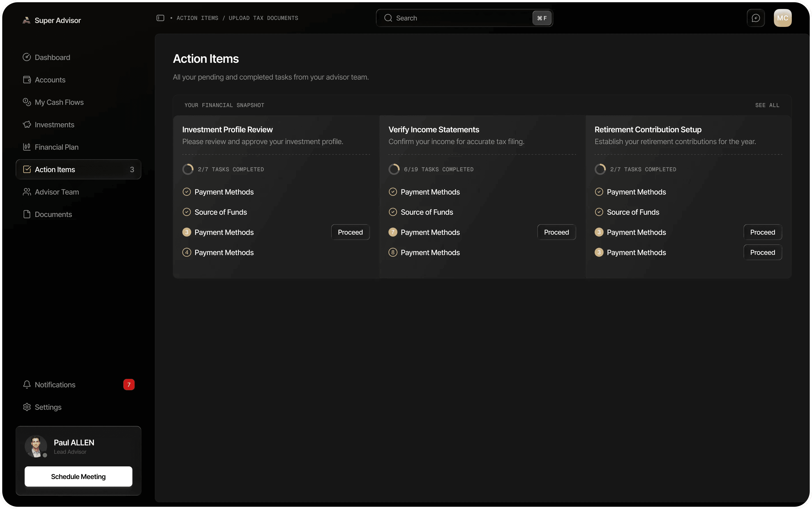
Task: Open the Investments section
Action: click(78, 124)
